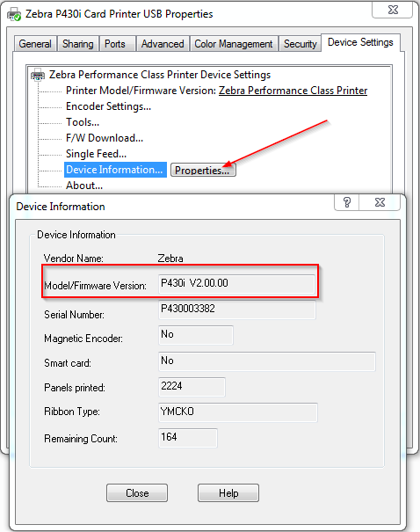Close the printer Properties window

pos(393,11)
